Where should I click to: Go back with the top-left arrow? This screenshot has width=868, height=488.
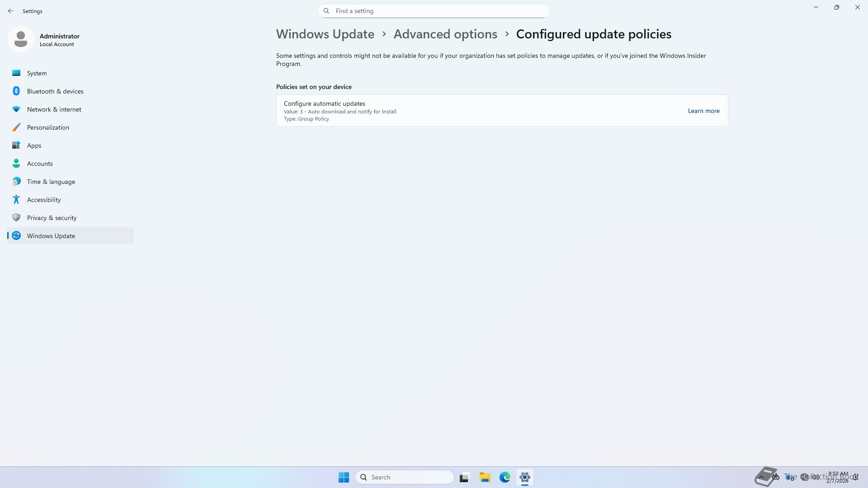coord(11,11)
